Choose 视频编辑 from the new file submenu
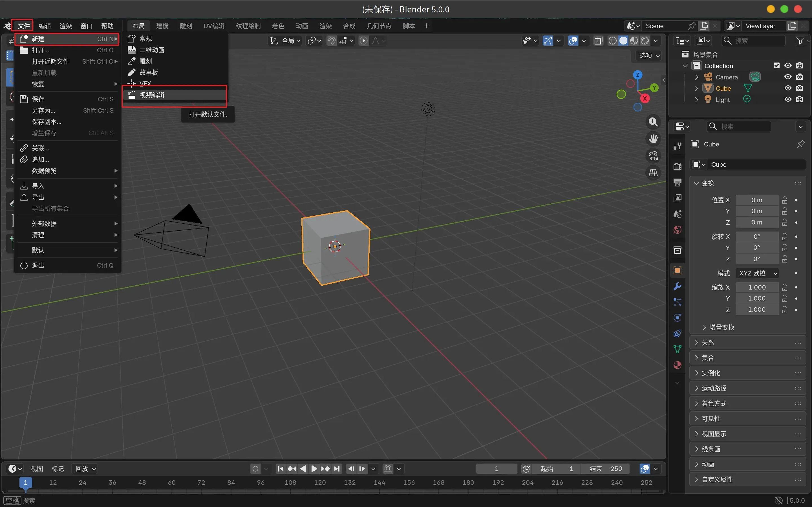The height and width of the screenshot is (507, 812). tap(152, 95)
